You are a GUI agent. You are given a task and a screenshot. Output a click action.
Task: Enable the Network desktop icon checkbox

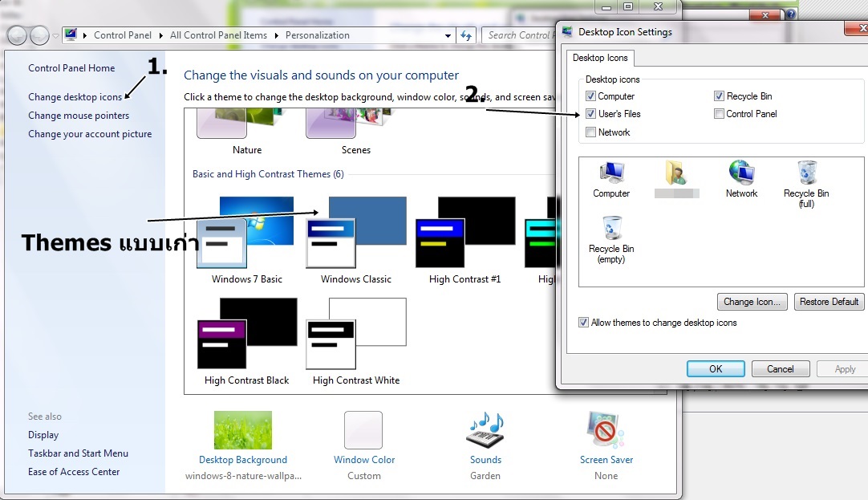tap(590, 132)
